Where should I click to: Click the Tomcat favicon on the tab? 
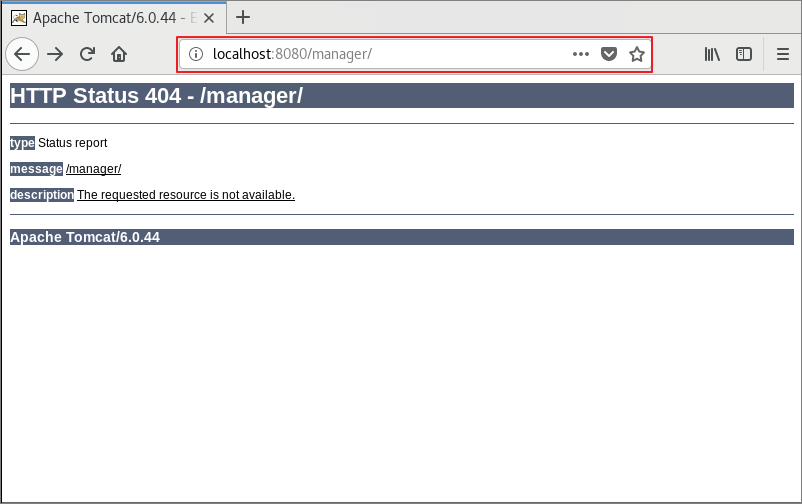tap(19, 18)
